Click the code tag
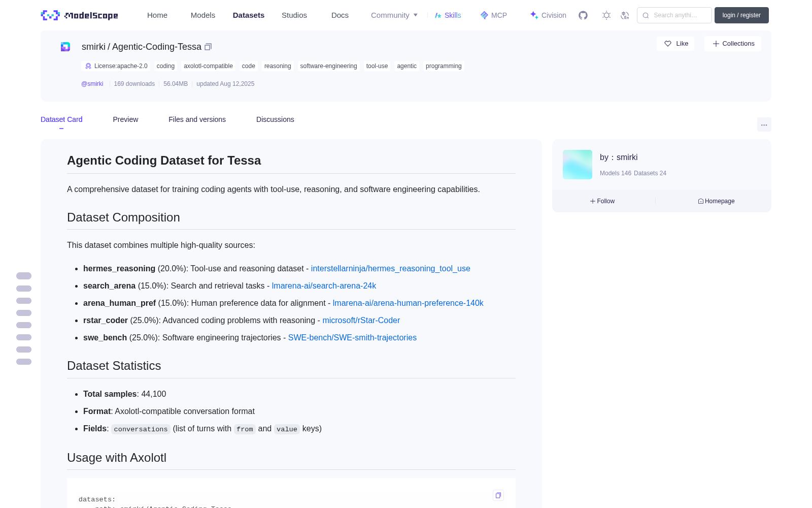 [249, 66]
